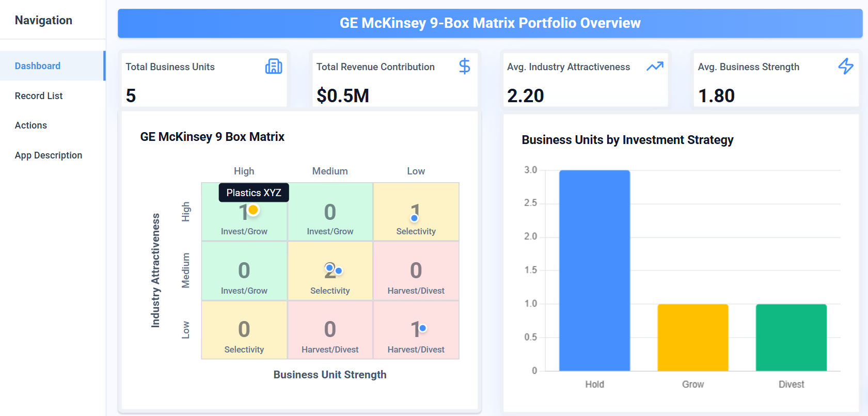
Task: Click the Business Unit Strength axis label
Action: click(330, 375)
